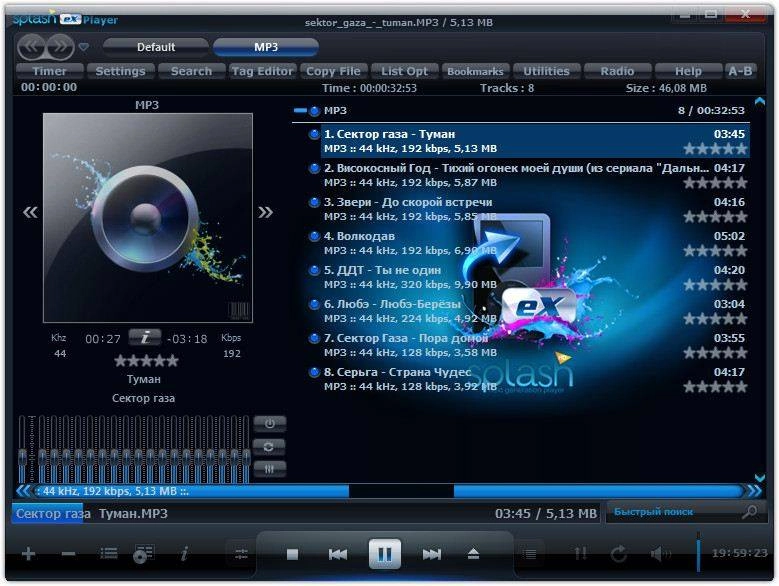Select track 2 Високосный Год
This screenshot has width=779, height=586.
(x=535, y=175)
